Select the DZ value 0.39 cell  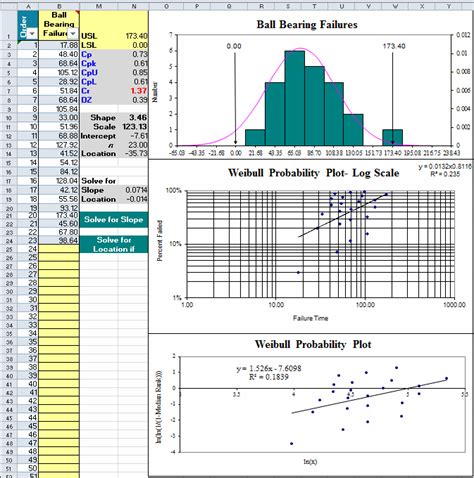(x=133, y=100)
